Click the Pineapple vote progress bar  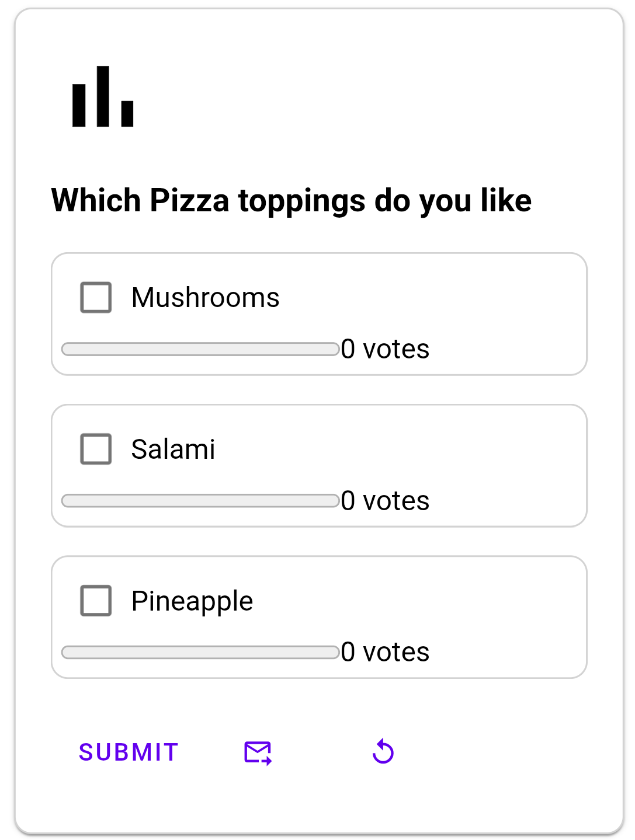pyautogui.click(x=202, y=651)
